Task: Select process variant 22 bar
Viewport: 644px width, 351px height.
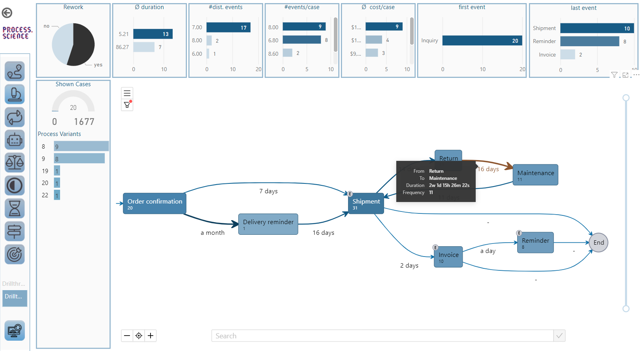Action: [57, 195]
